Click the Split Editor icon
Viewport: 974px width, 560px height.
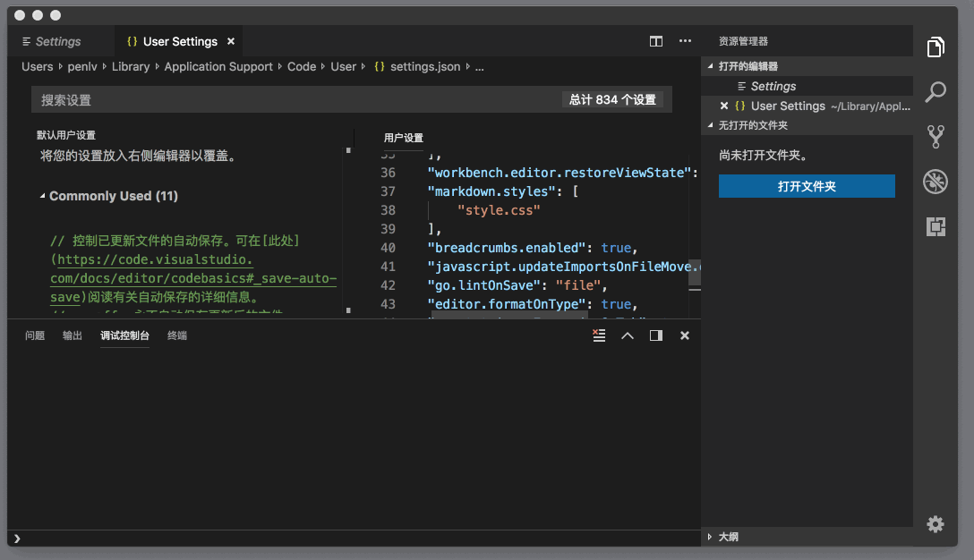[656, 41]
